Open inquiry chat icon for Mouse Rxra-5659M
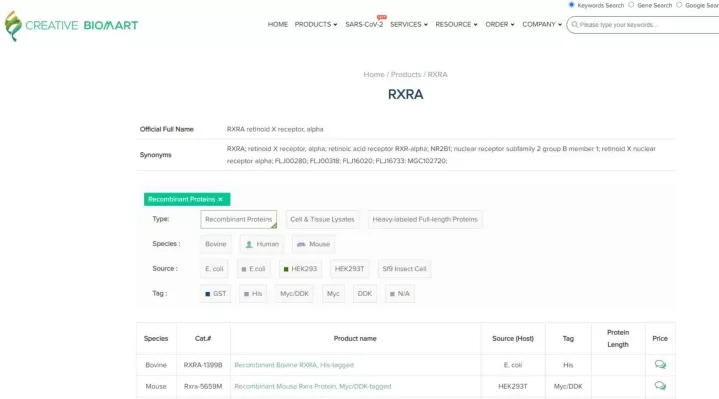The height and width of the screenshot is (399, 719). coord(660,386)
